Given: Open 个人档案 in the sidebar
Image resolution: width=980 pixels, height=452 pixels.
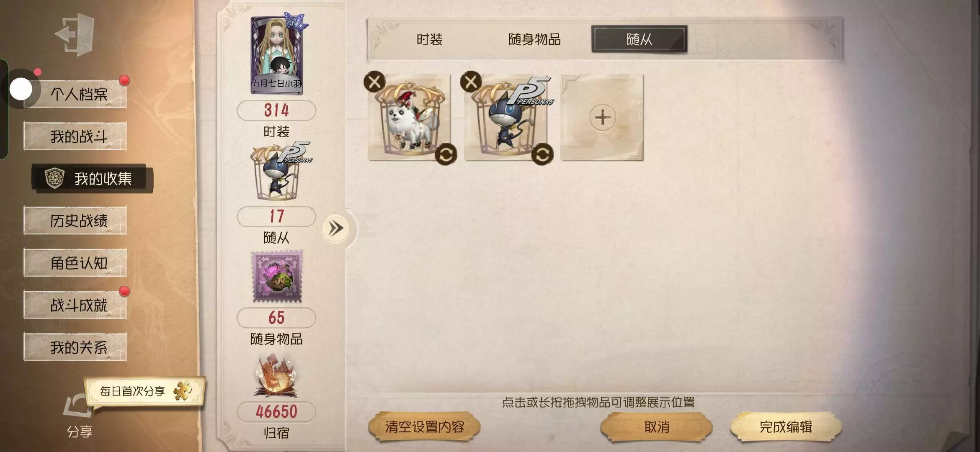Looking at the screenshot, I should 79,94.
